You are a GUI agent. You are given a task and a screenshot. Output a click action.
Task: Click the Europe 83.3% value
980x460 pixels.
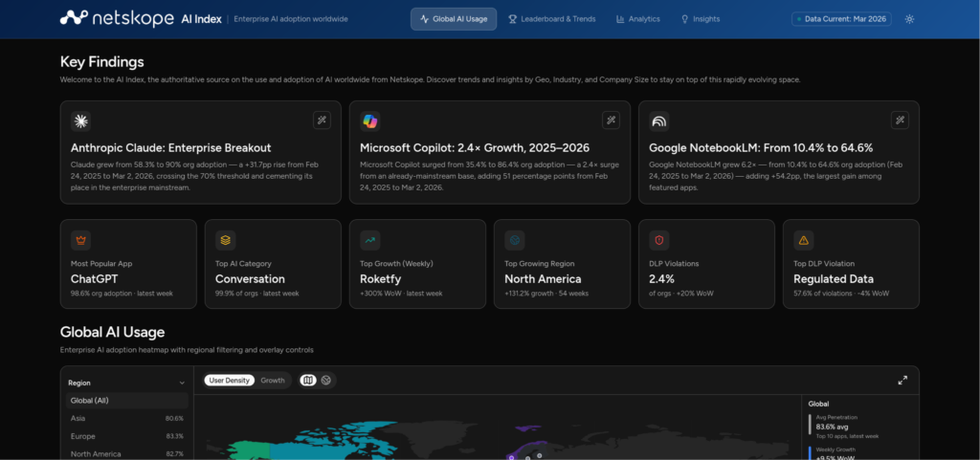point(174,436)
